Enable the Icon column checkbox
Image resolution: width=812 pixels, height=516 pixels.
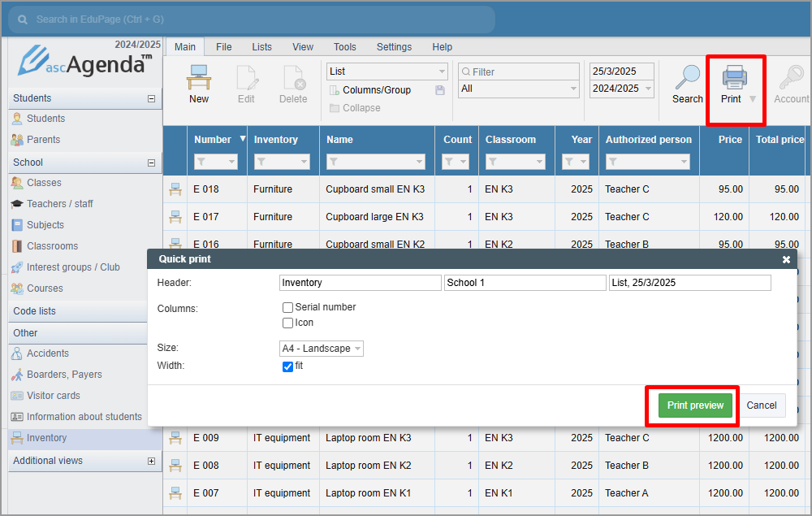(x=288, y=323)
